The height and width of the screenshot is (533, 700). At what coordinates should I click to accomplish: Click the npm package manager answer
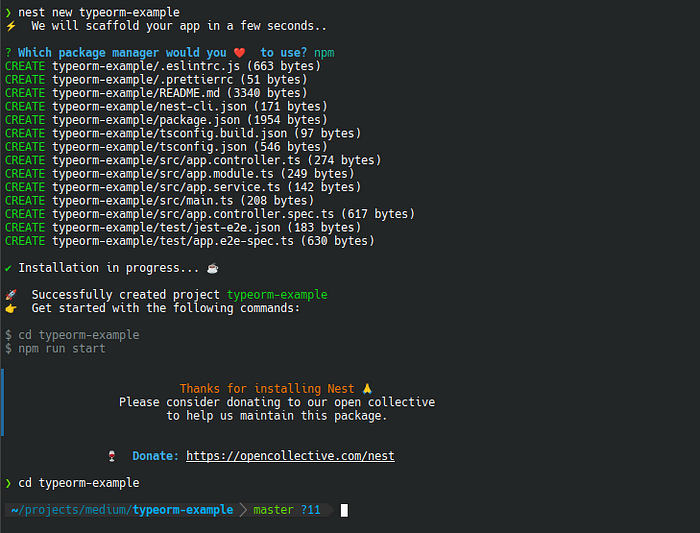coord(324,53)
